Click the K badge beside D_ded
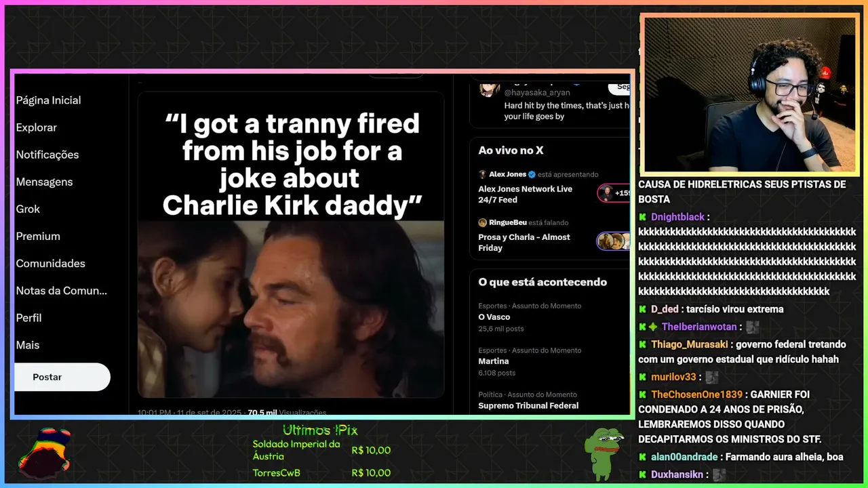The width and height of the screenshot is (868, 488). [642, 309]
